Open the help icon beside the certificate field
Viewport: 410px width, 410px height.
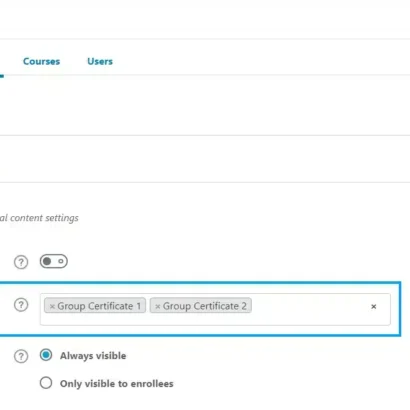[21, 305]
